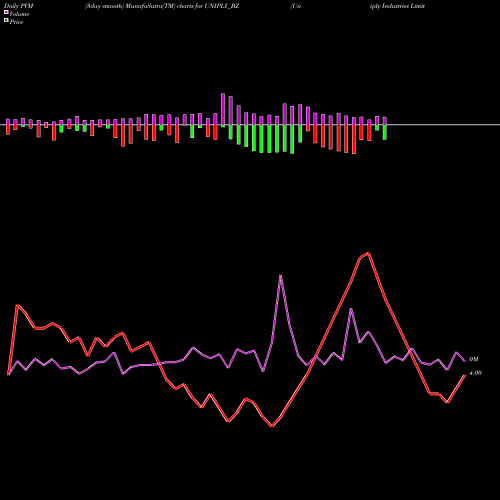
Task: Click the highest peak of red price line
Action: (x=368, y=253)
